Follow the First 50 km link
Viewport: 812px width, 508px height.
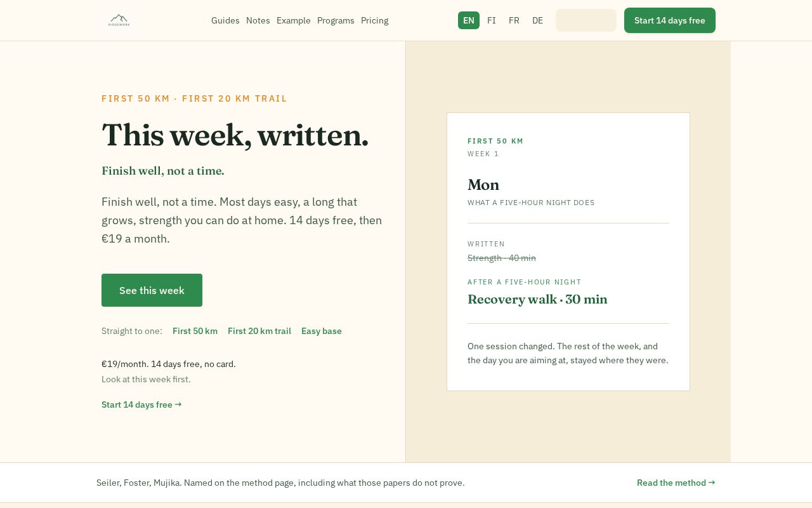point(195,331)
